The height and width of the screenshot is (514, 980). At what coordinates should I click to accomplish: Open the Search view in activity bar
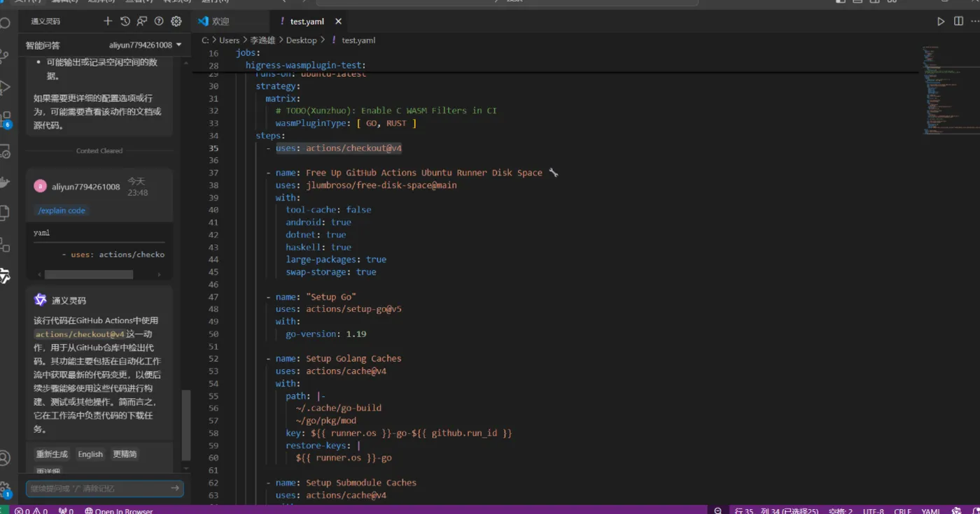tap(5, 23)
